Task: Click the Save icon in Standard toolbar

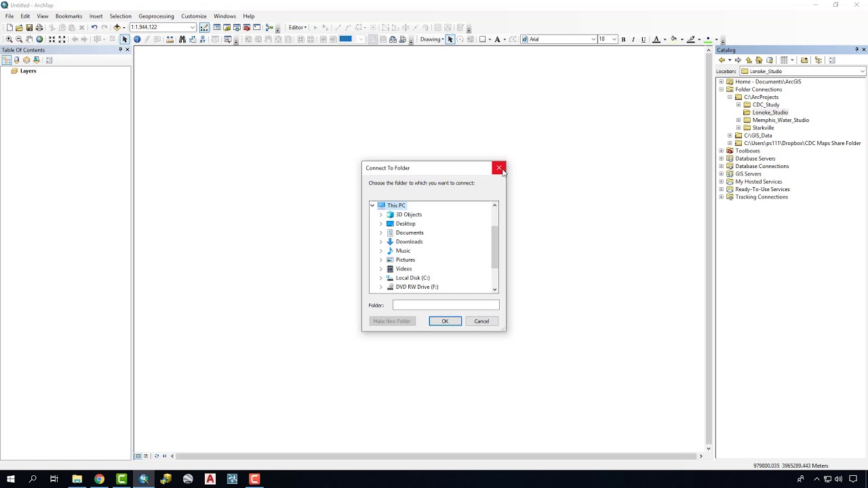Action: 29,27
